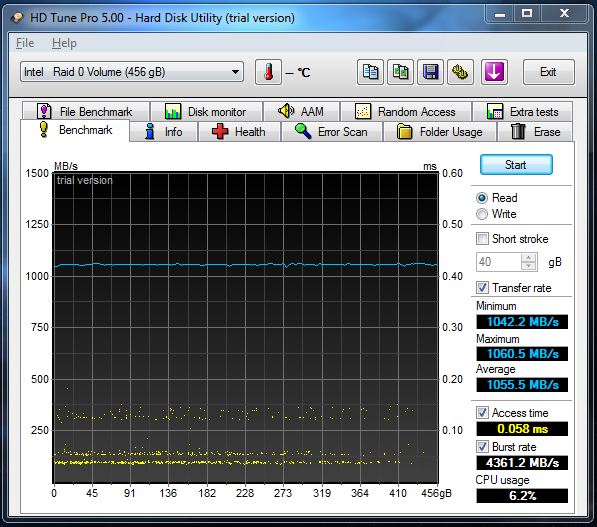Switch to the Health tab
Image resolution: width=597 pixels, height=527 pixels.
[239, 132]
